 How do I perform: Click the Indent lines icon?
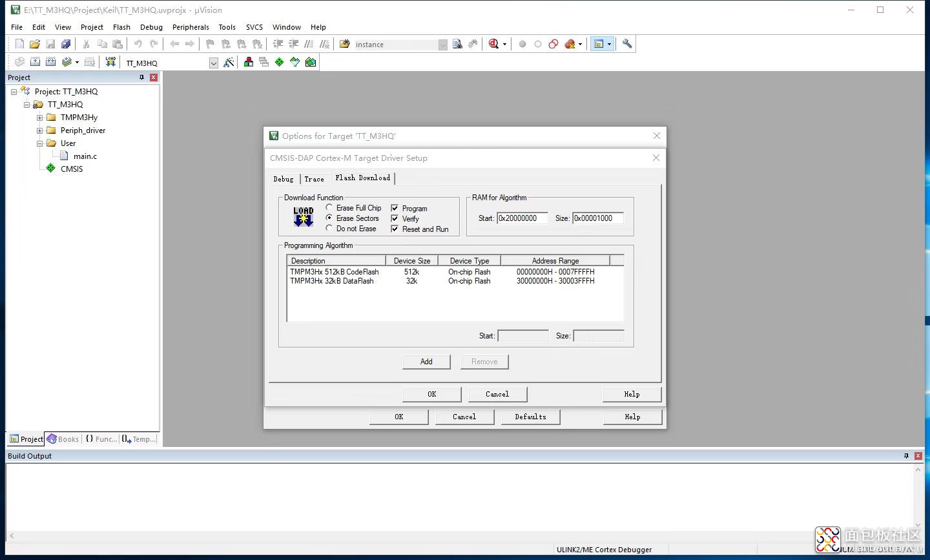(x=278, y=44)
